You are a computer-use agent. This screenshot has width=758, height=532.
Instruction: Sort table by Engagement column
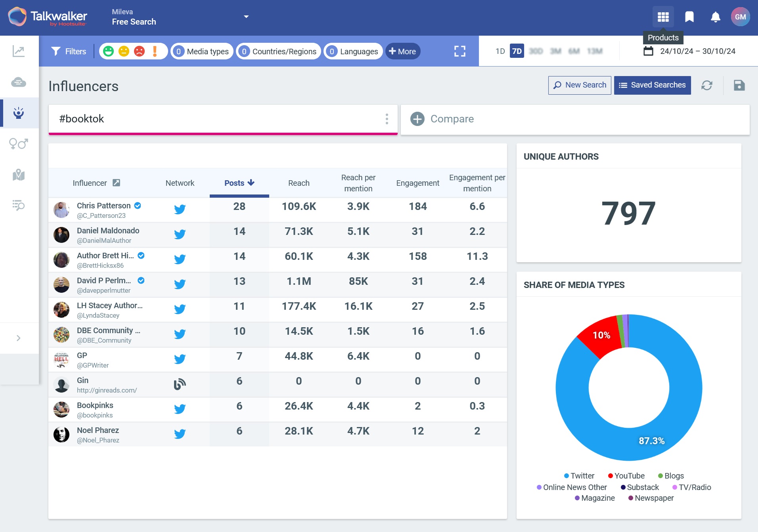[x=417, y=183]
